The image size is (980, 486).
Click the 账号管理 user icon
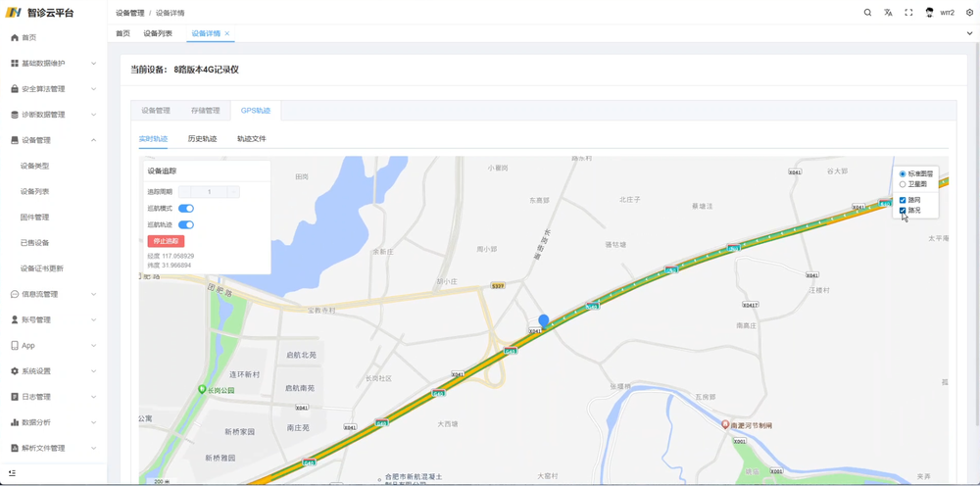(15, 319)
